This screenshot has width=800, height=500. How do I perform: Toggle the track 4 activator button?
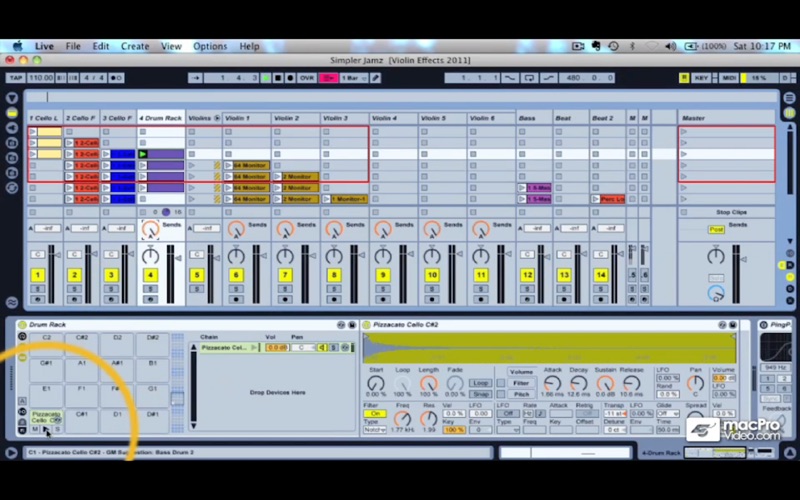click(150, 275)
